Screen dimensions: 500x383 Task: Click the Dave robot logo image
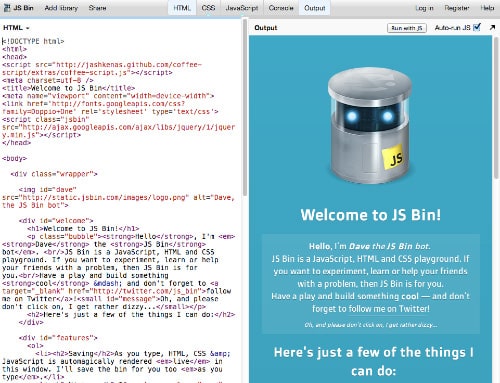(x=370, y=125)
